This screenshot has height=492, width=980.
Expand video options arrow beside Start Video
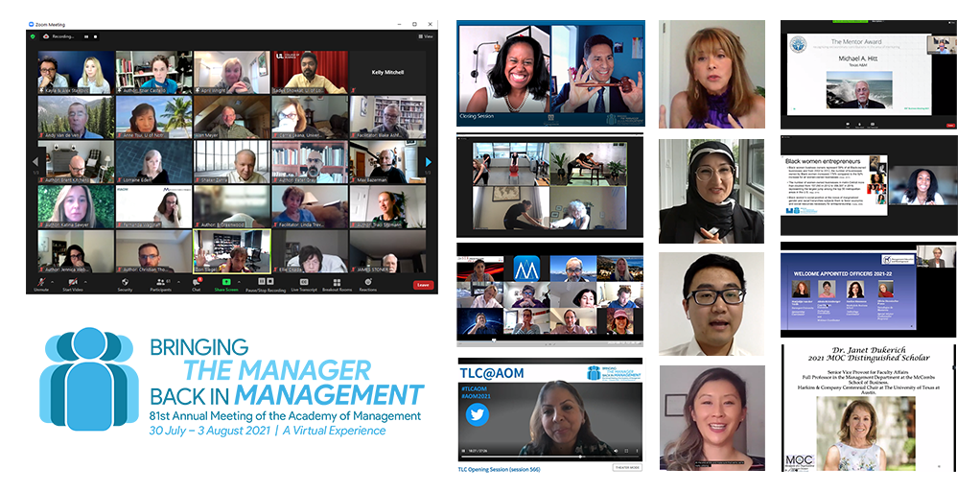(85, 282)
